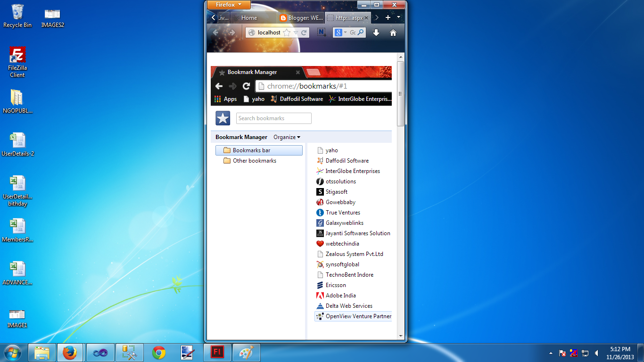
Task: Open the Organize dropdown menu
Action: coord(287,137)
